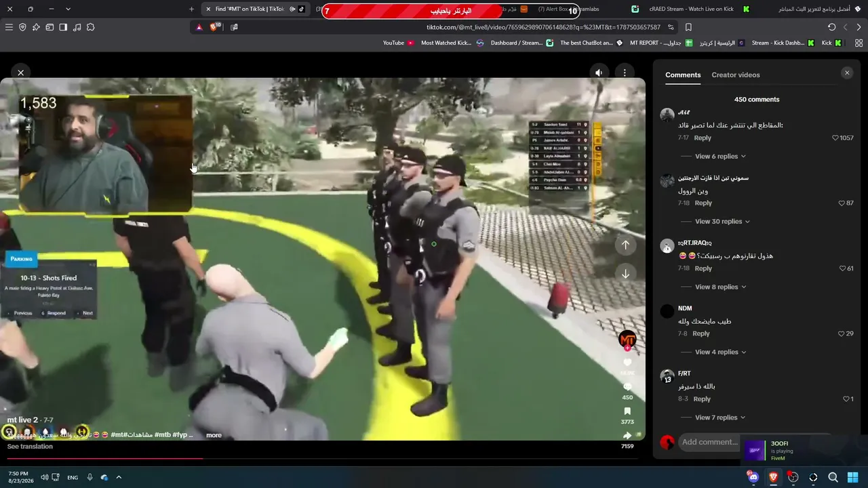Reply to NDM's comment

pos(701,334)
